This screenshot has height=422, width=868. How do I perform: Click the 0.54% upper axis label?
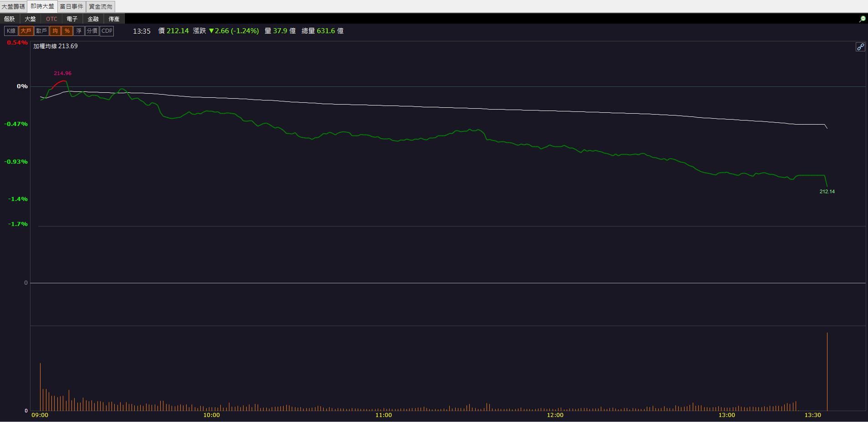(17, 42)
